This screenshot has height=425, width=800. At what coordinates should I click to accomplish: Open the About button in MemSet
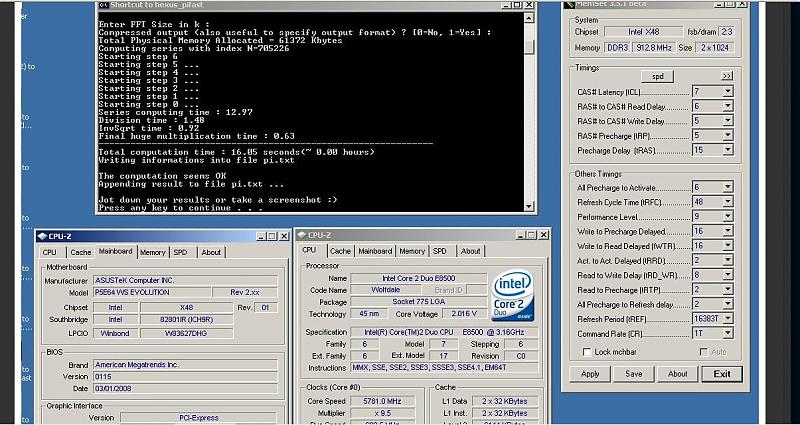pos(677,374)
